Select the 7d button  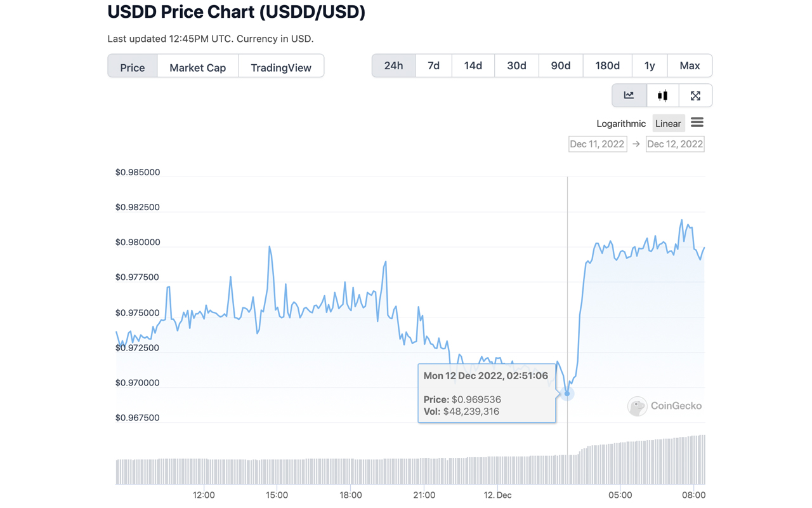pyautogui.click(x=433, y=65)
